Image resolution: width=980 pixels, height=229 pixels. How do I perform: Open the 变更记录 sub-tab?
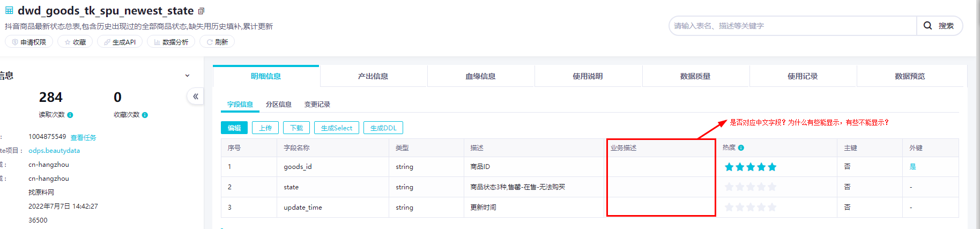click(317, 105)
